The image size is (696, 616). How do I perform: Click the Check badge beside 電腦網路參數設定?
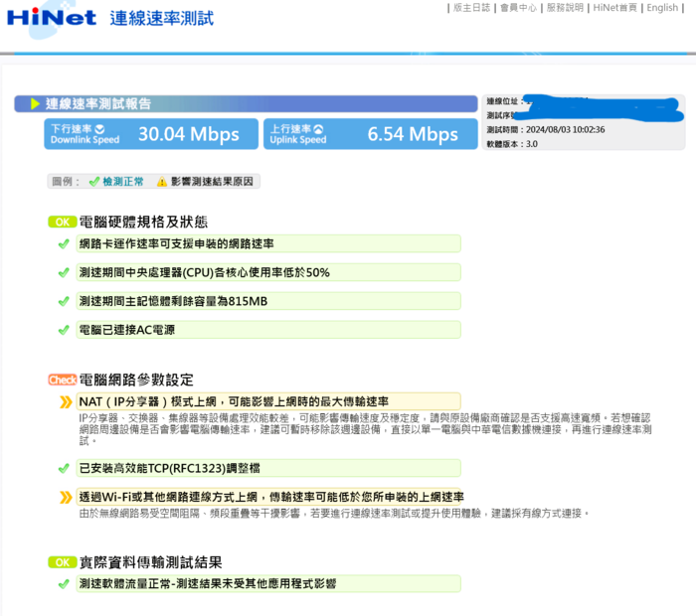click(x=63, y=380)
